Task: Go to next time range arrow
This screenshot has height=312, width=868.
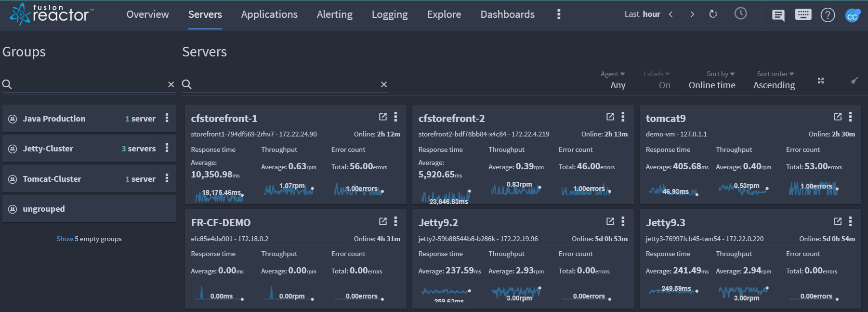Action: click(692, 14)
